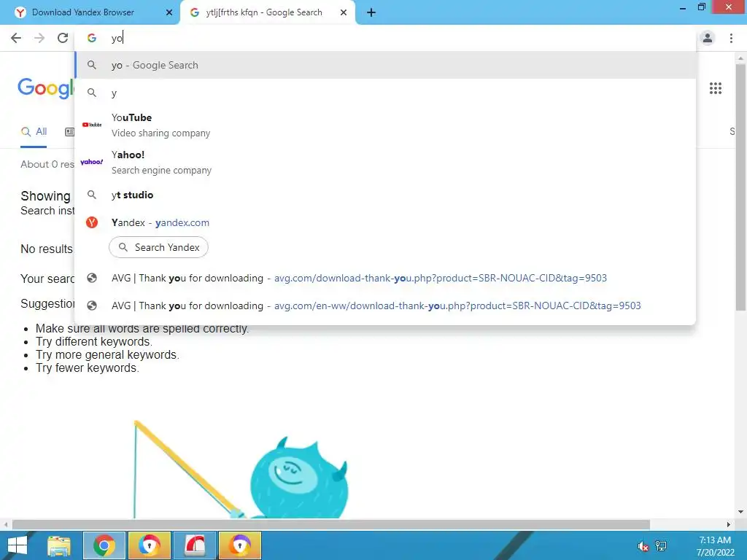The width and height of the screenshot is (747, 560).
Task: Select the All results tab
Action: pyautogui.click(x=34, y=131)
